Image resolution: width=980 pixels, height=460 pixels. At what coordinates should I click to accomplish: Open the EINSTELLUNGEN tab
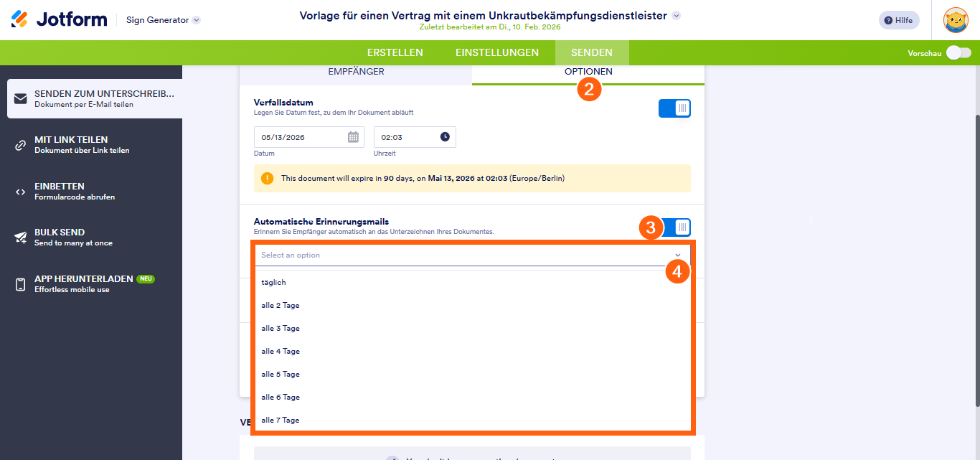pos(496,52)
